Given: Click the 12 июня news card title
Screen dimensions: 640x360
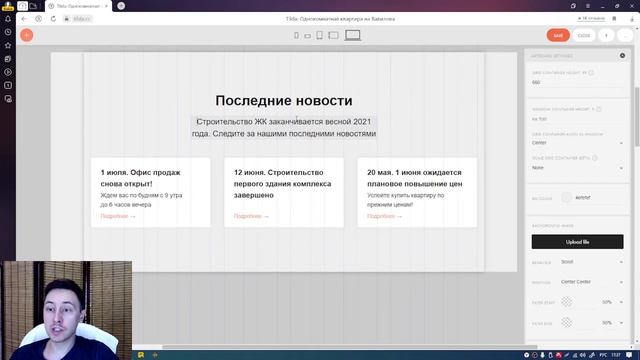Looking at the screenshot, I should [x=282, y=184].
